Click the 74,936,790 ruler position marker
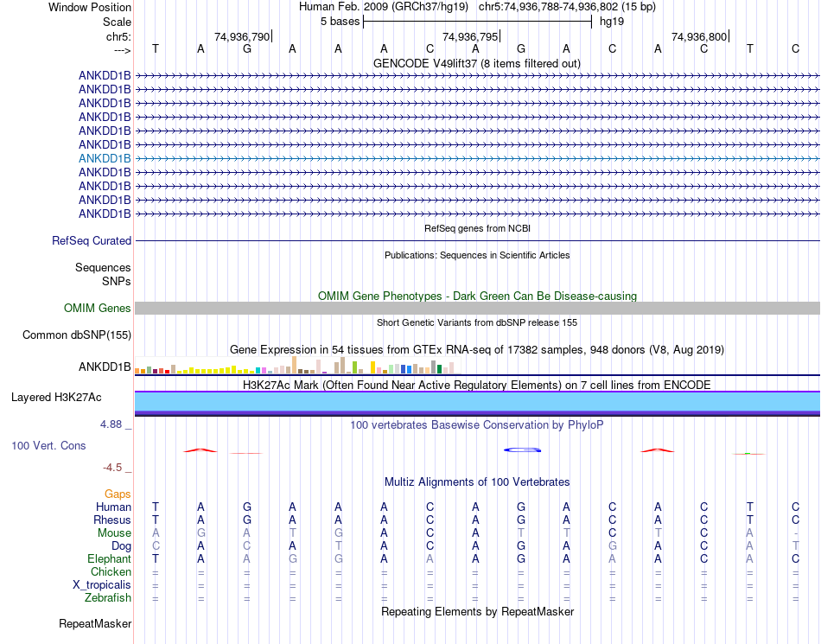Screen dimensions: 821x644 pos(243,36)
